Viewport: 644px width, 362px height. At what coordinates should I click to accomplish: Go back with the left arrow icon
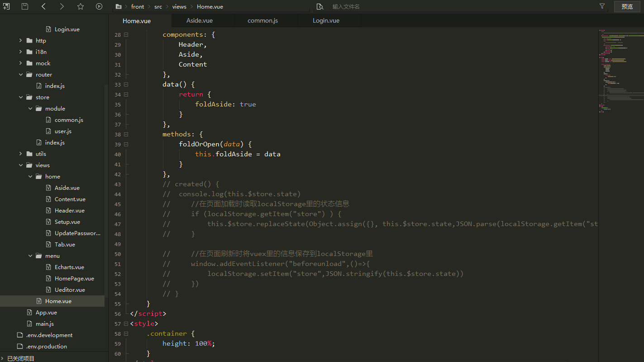click(x=43, y=6)
